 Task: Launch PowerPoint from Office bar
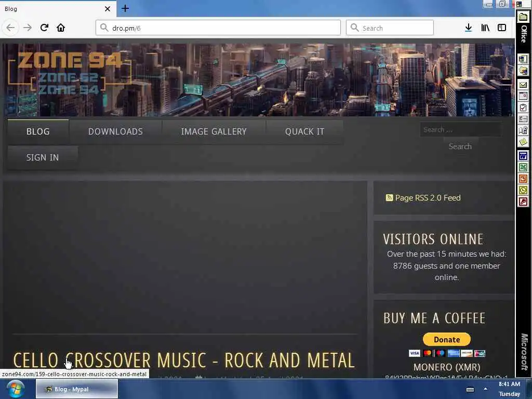(523, 179)
